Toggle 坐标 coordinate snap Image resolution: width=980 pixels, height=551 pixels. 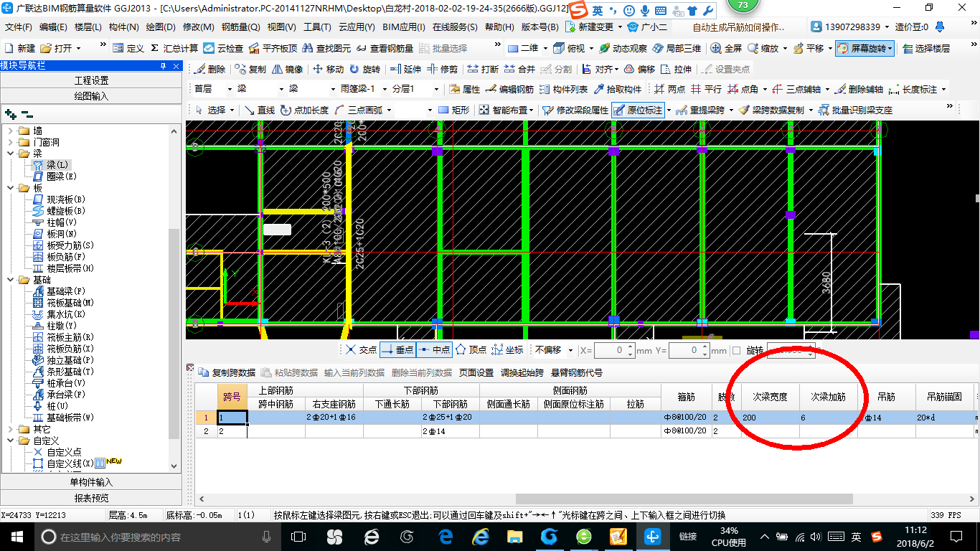[507, 349]
